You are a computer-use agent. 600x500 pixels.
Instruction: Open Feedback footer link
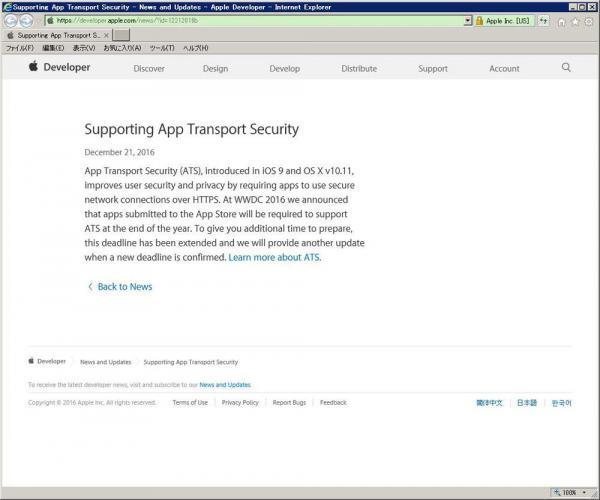[333, 402]
